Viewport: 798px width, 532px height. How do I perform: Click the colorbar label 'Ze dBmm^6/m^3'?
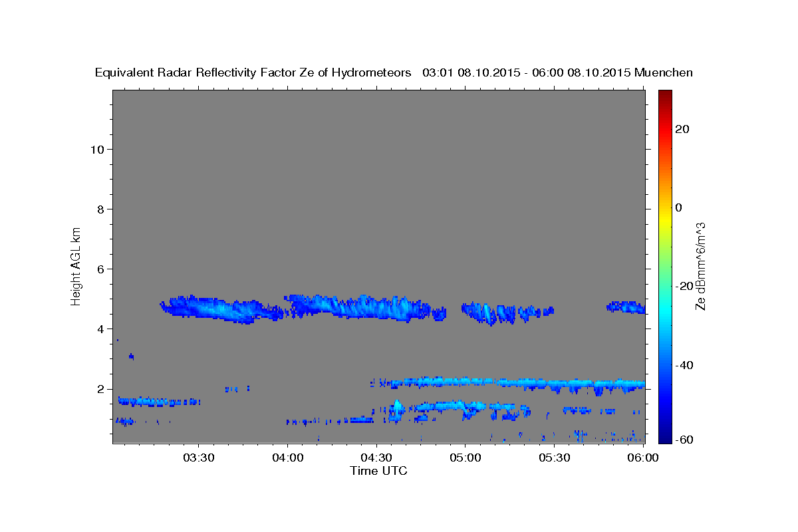coord(700,266)
